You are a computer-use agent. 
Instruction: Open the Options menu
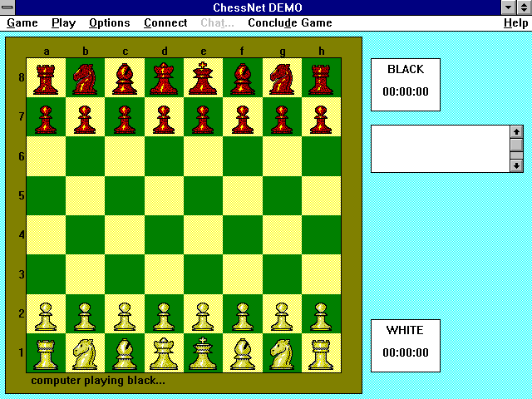pyautogui.click(x=109, y=23)
